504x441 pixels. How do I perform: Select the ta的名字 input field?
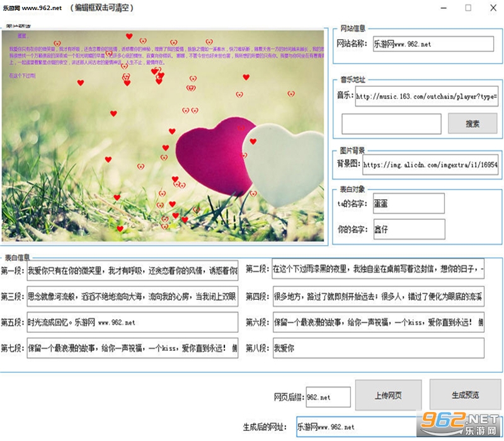[x=408, y=203]
